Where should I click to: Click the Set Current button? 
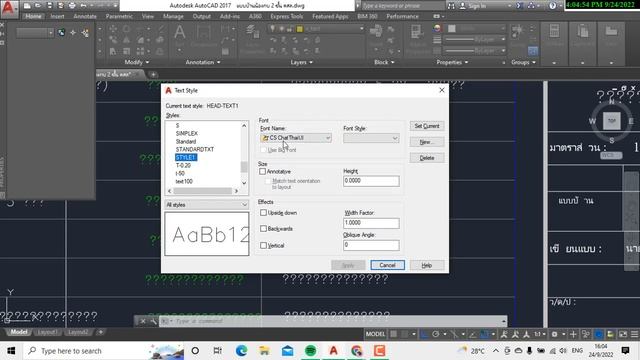click(427, 126)
